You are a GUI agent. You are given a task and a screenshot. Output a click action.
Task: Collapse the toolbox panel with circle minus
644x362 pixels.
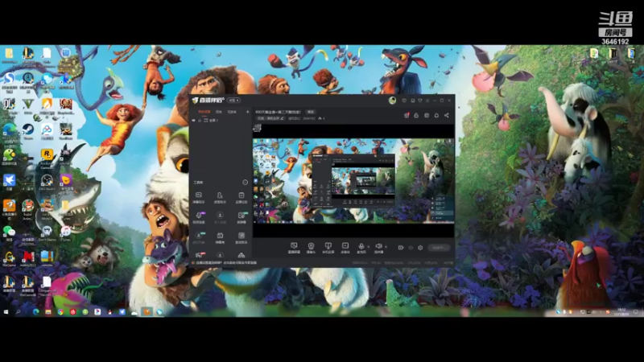pos(246,183)
